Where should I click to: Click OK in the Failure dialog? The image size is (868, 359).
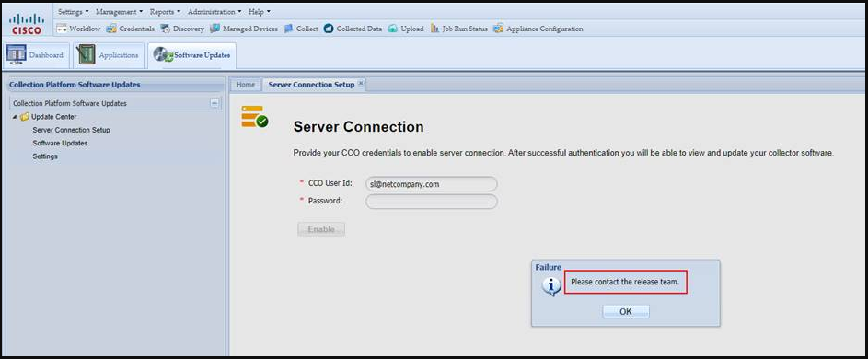pos(626,312)
